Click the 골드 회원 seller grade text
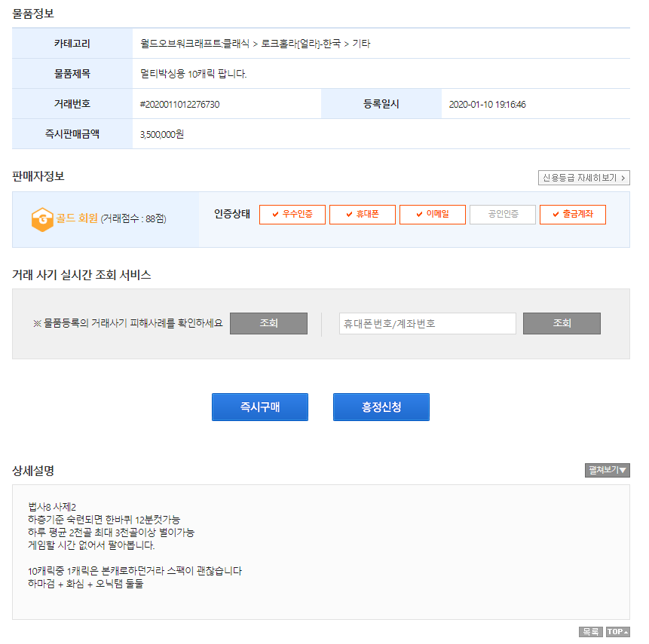 (x=78, y=218)
